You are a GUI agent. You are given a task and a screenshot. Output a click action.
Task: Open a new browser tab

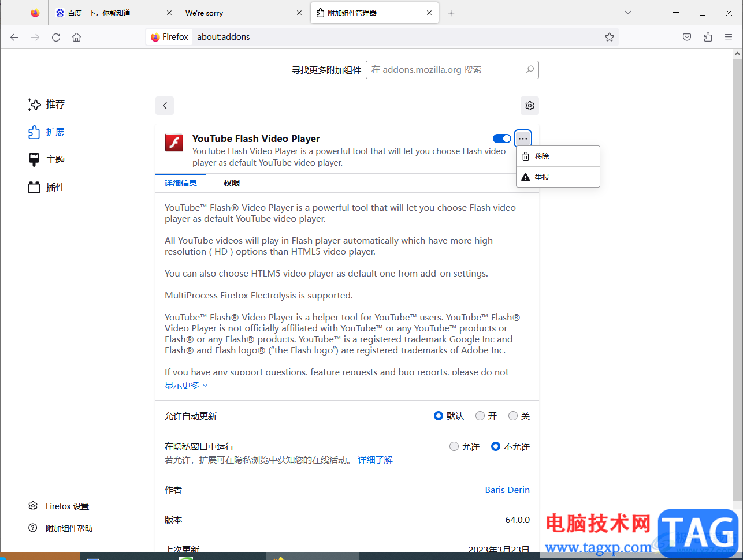451,13
